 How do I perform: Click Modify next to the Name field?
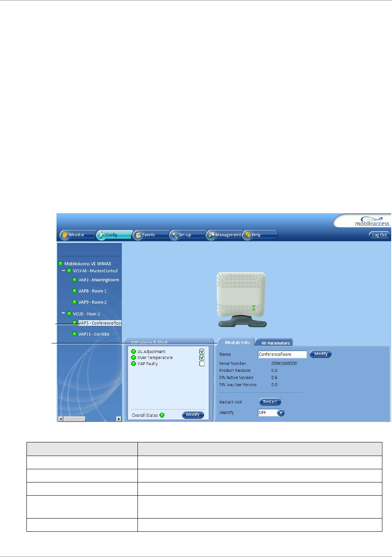pos(321,354)
